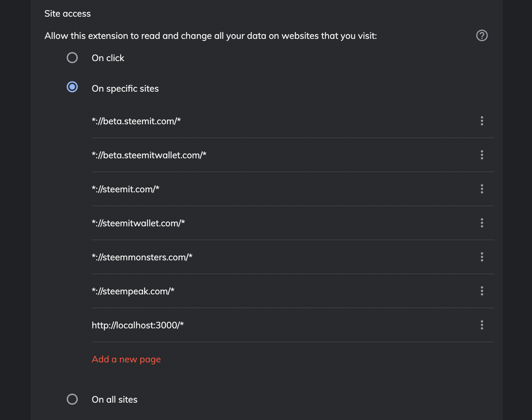Open more options for http://localhost:3000/*
Image resolution: width=532 pixels, height=420 pixels.
(482, 325)
